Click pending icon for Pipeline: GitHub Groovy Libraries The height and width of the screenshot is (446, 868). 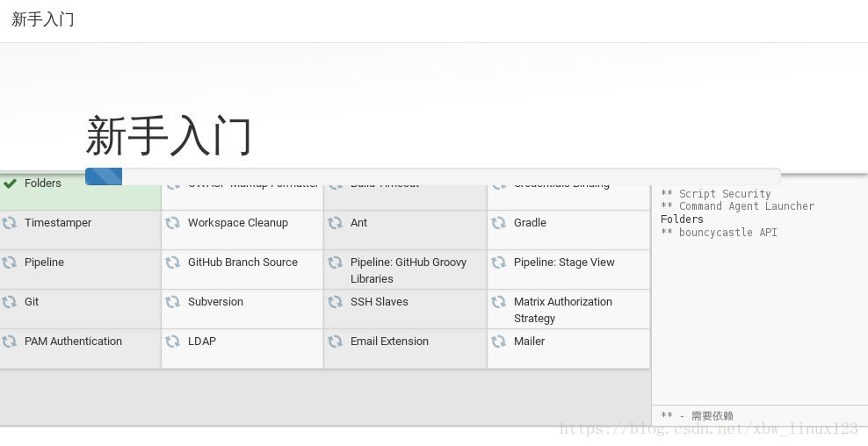point(335,263)
